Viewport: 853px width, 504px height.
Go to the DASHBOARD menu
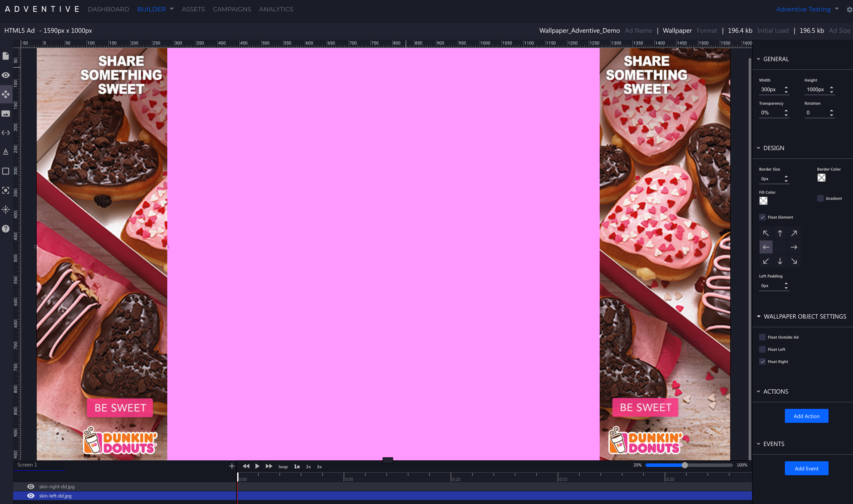[108, 9]
